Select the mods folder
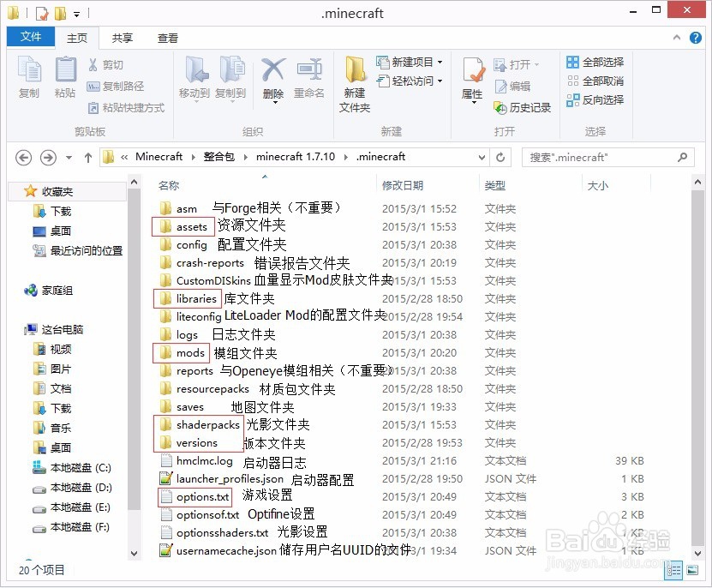This screenshot has height=588, width=712. [x=182, y=353]
